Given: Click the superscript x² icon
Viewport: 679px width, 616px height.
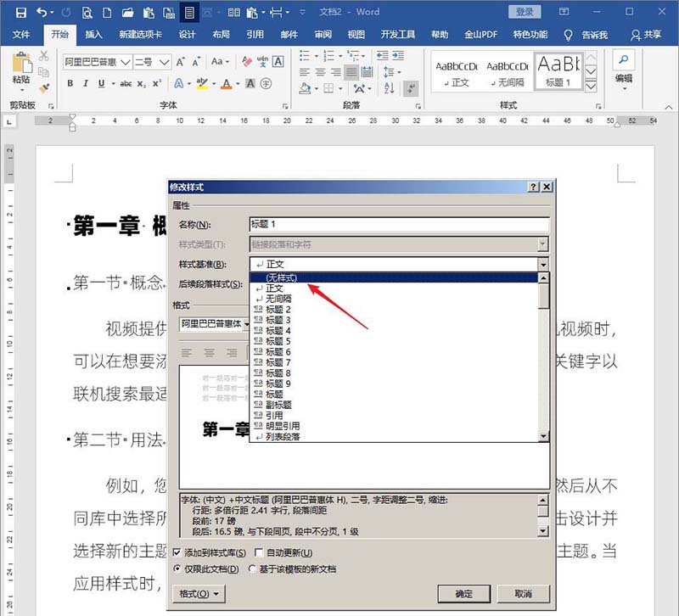Looking at the screenshot, I should [157, 83].
